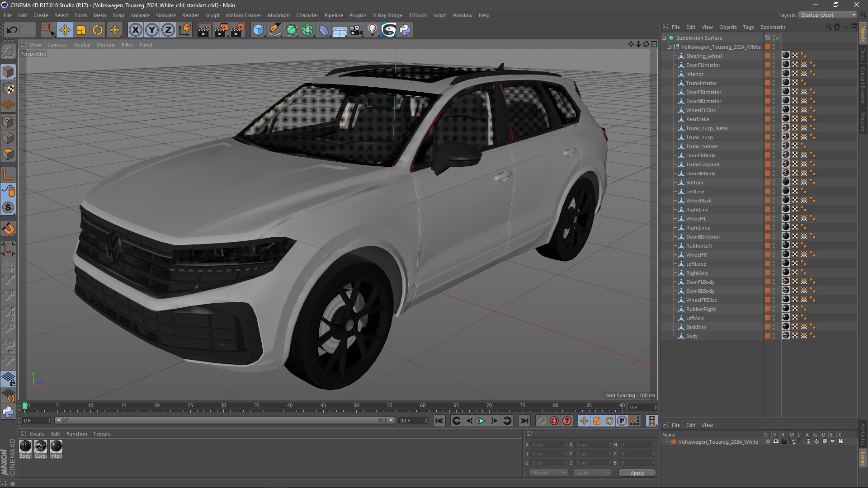
Task: Click the coordinate system icon
Action: (x=185, y=30)
